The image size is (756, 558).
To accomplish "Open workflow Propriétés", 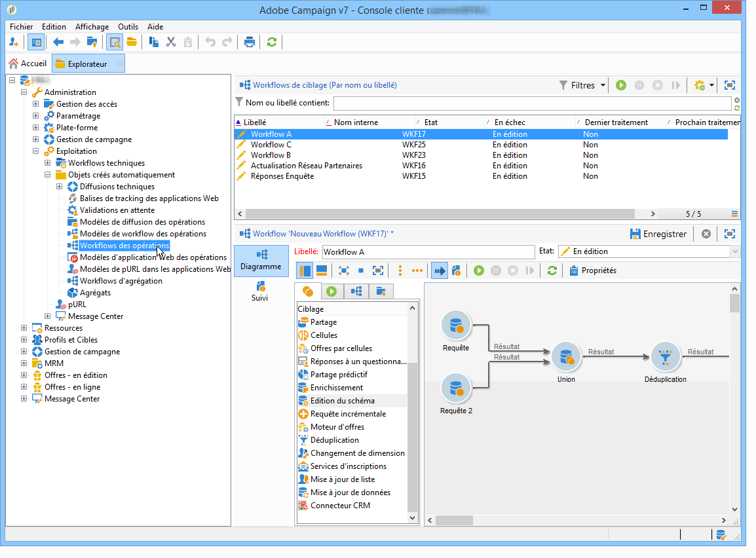I will [592, 270].
